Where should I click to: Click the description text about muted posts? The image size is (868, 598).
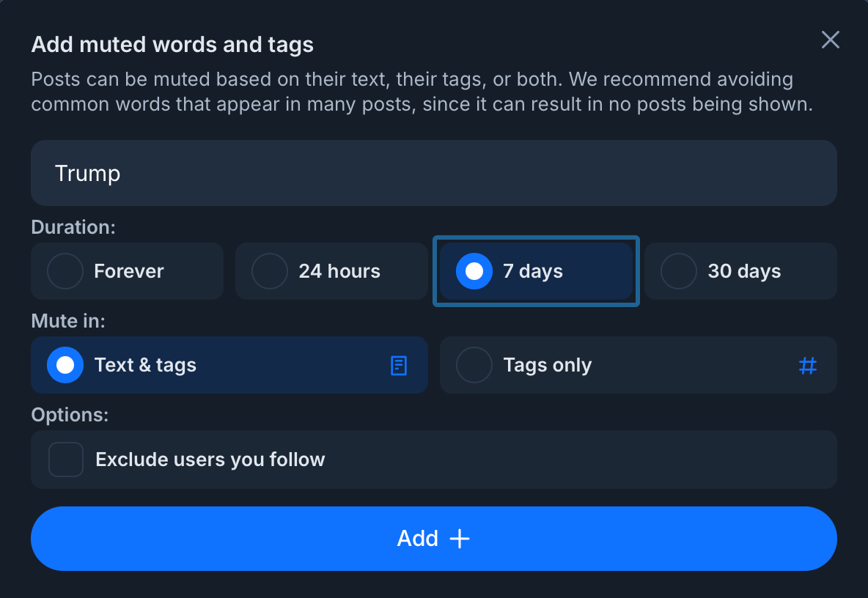422,91
